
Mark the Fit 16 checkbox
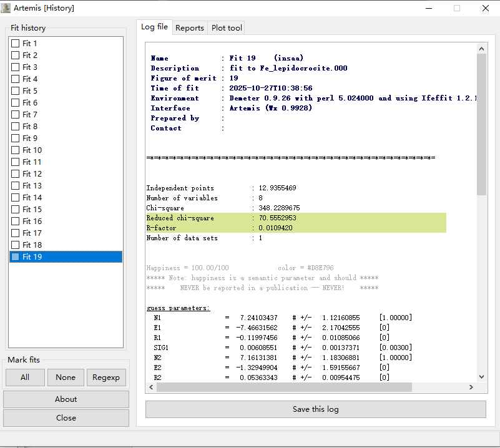point(15,222)
